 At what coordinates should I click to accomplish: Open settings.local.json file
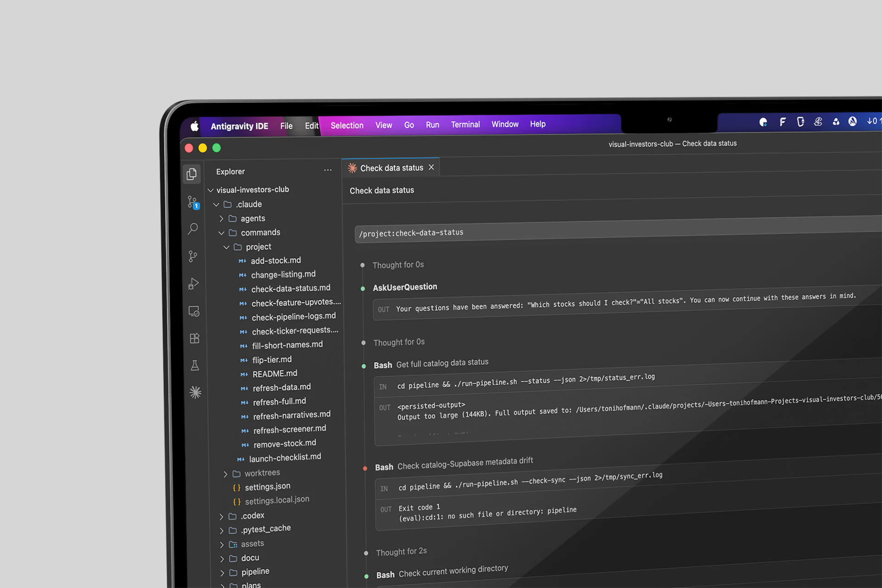277,500
